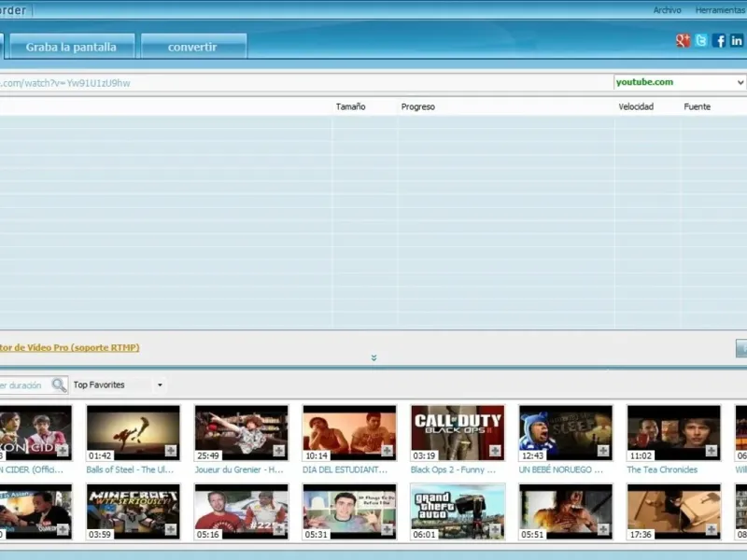747x560 pixels.
Task: Expand the youtube.com site dropdown
Action: tap(740, 82)
